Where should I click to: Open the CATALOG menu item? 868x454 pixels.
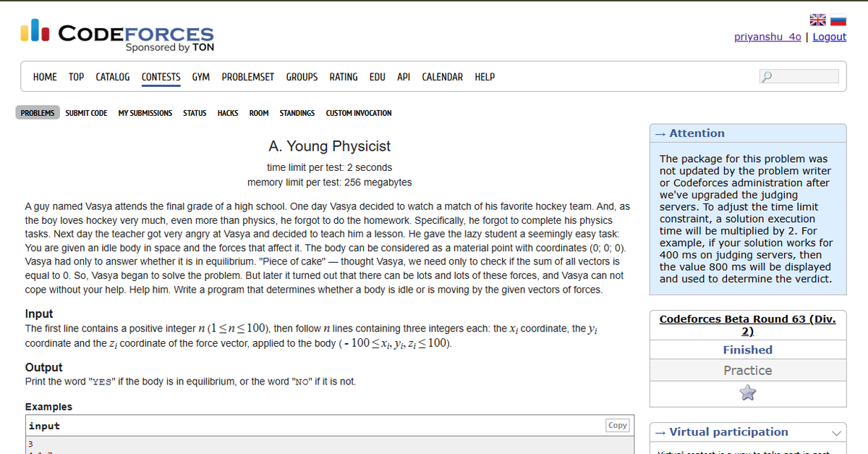[113, 77]
